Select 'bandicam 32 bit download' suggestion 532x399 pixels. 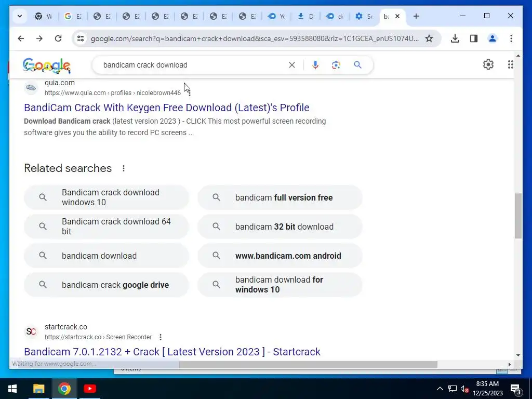[x=280, y=227]
